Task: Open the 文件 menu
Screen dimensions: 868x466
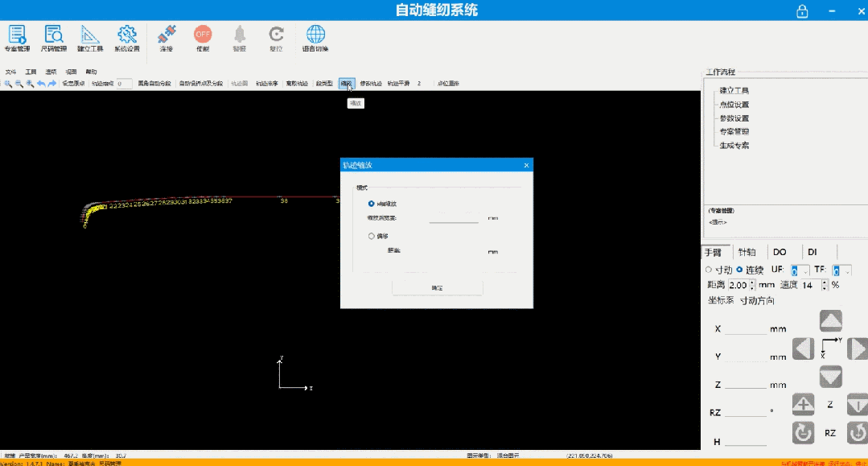Action: coord(10,72)
